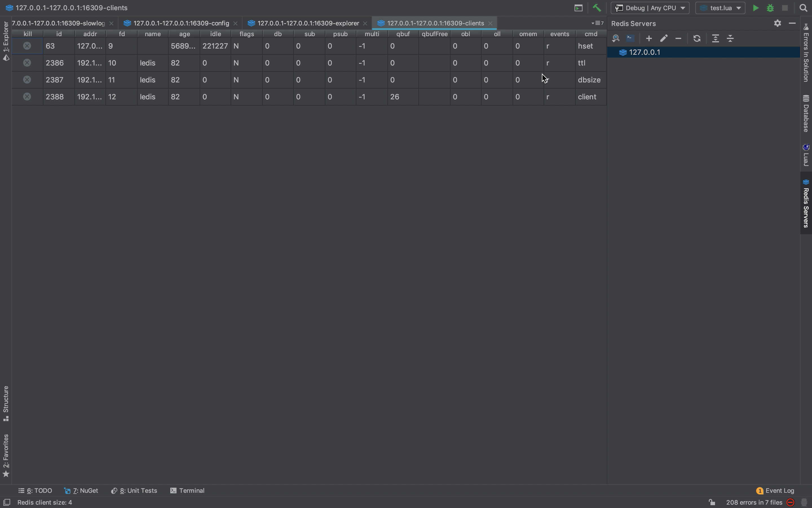Open the server info search icon
812x508 pixels.
tap(615, 38)
